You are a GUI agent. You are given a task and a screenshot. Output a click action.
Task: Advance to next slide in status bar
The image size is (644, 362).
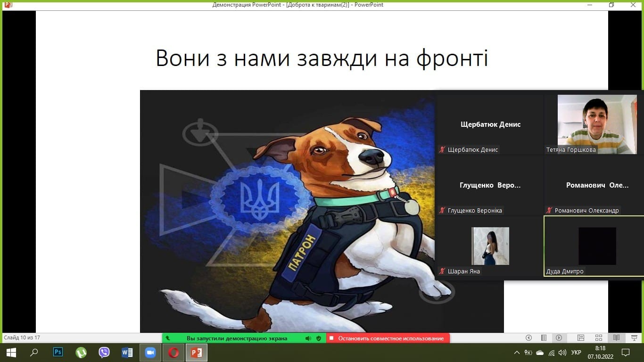(x=559, y=338)
